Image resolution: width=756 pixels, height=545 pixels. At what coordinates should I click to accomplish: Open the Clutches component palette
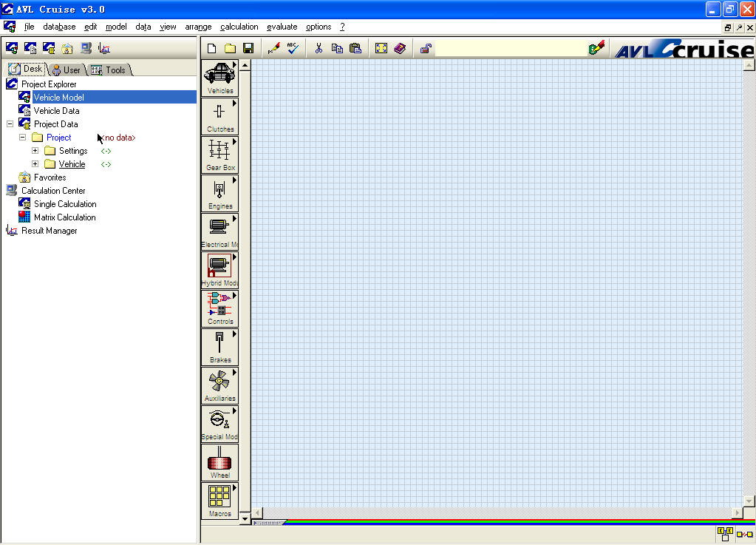click(x=219, y=116)
